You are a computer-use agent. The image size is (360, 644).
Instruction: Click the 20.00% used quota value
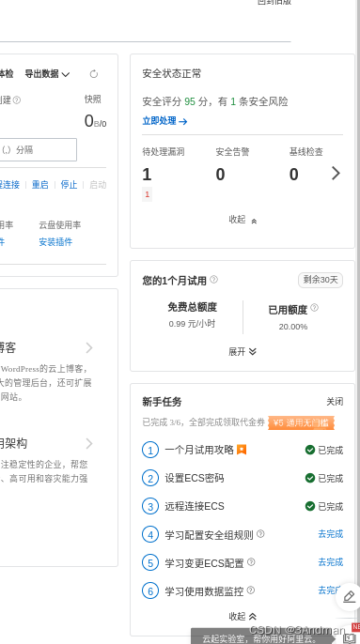tap(293, 327)
